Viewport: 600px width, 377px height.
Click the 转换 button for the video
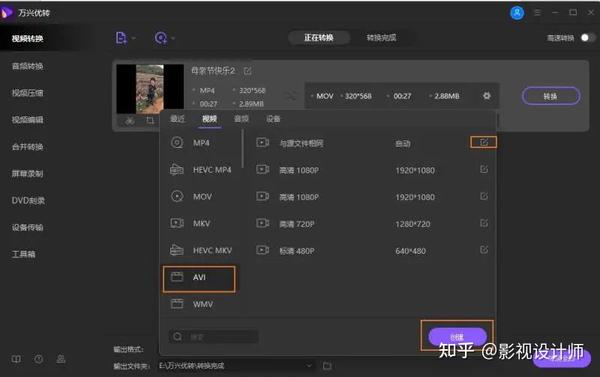551,96
